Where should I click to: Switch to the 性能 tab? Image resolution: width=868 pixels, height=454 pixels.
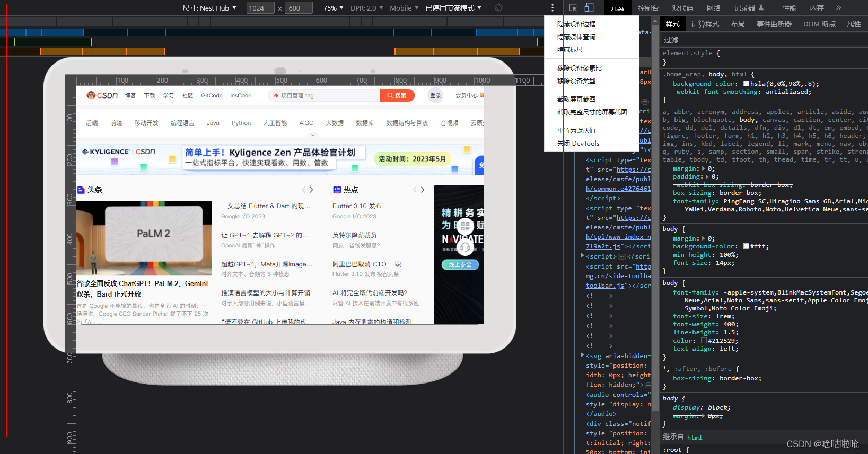tap(790, 8)
